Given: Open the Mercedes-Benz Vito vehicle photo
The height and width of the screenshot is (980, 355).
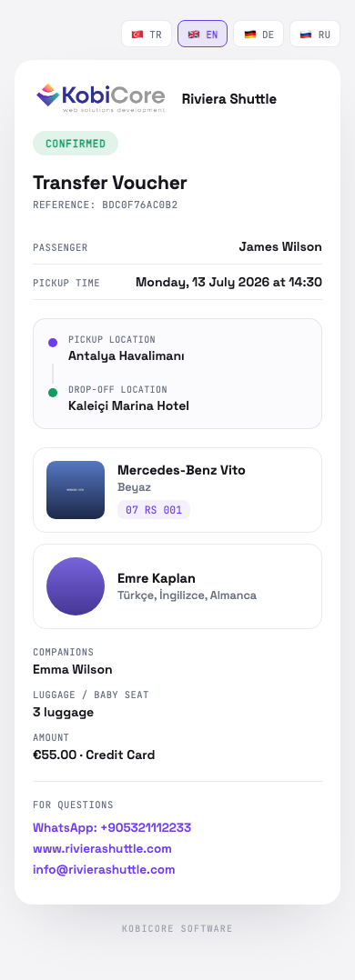Looking at the screenshot, I should coord(76,490).
